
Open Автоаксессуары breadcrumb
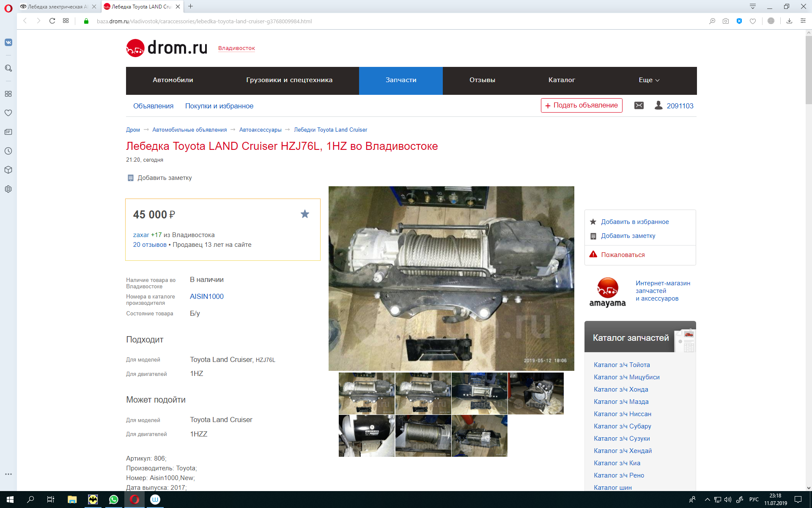coord(260,130)
